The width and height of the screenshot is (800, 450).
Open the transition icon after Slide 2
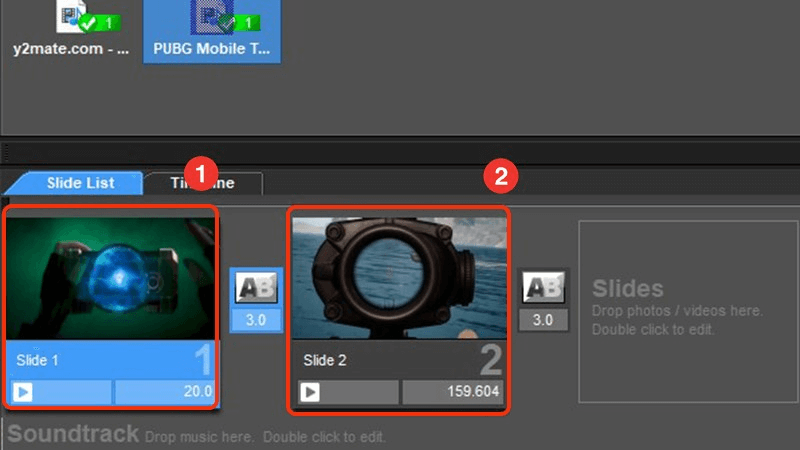543,289
